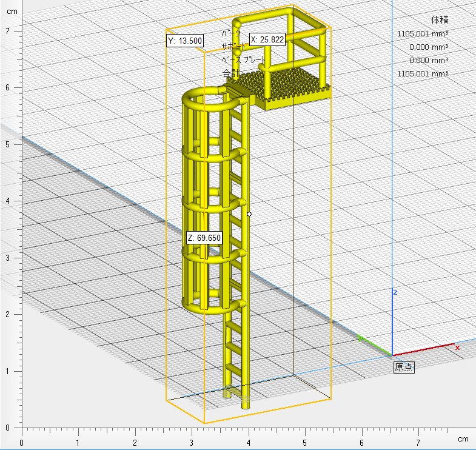
Task: Click the 合計 total label
Action: (x=230, y=73)
